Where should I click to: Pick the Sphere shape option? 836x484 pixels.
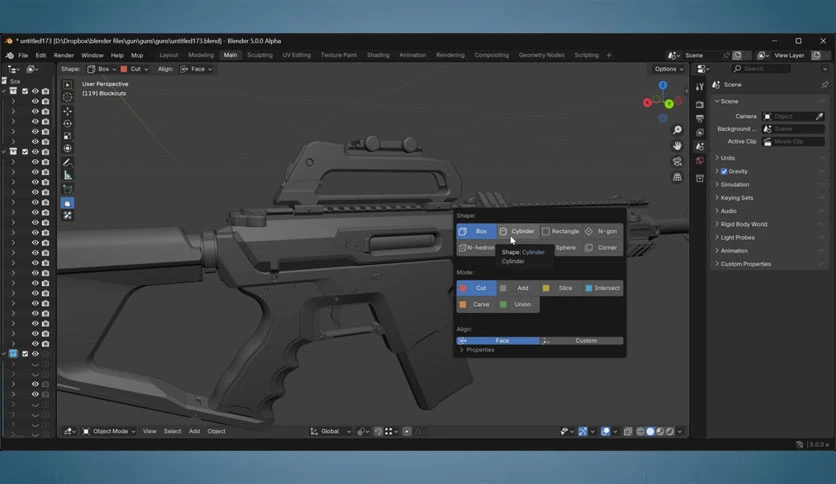(x=565, y=248)
